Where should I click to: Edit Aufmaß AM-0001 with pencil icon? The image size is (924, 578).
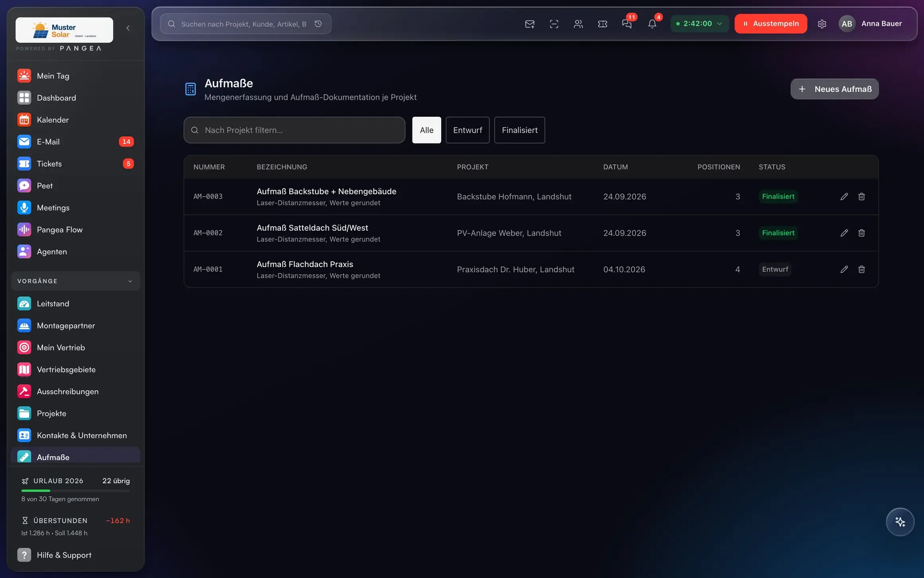(844, 269)
